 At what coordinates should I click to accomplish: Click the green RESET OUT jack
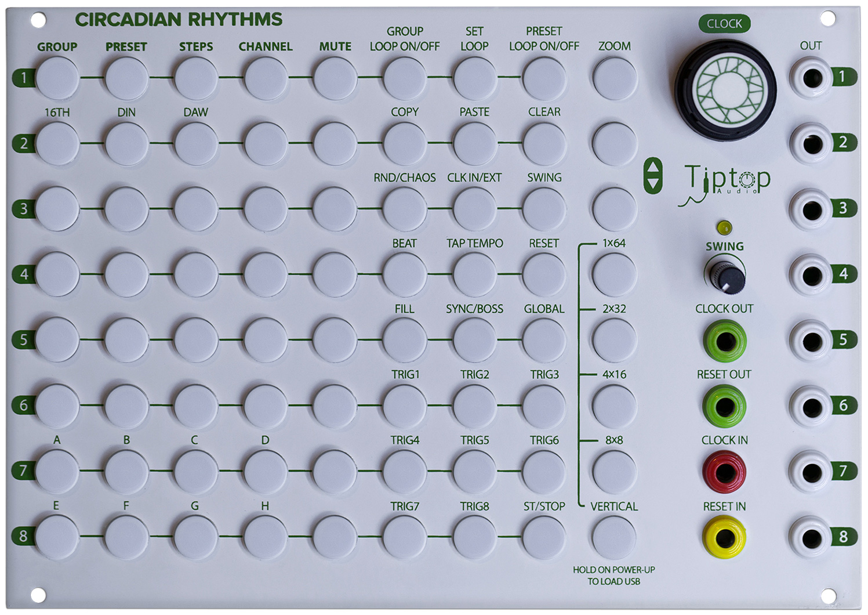[724, 407]
